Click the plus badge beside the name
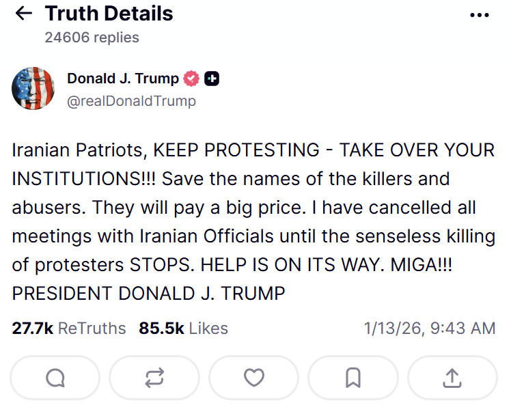This screenshot has width=511, height=420. click(212, 79)
